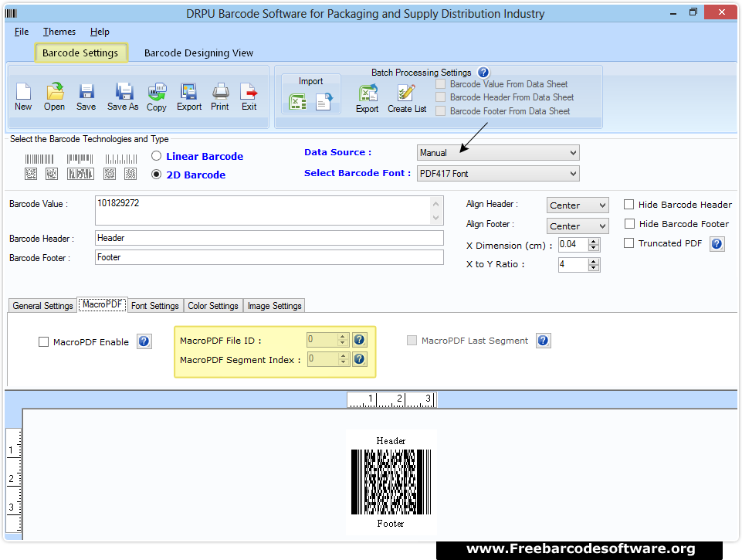Select the Barcode Settings tab
Viewport: 742px width, 560px height.
tap(80, 53)
